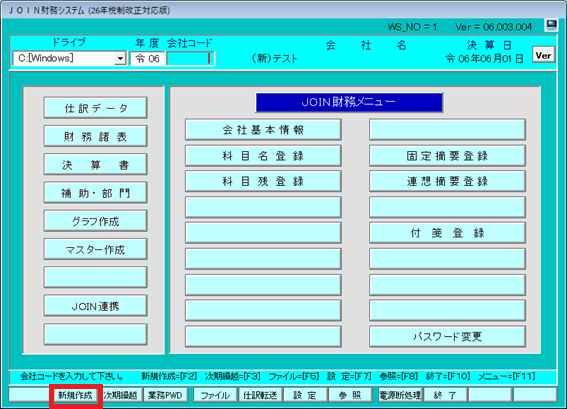Click パスワード変更 button
Image resolution: width=567 pixels, height=409 pixels.
click(447, 337)
